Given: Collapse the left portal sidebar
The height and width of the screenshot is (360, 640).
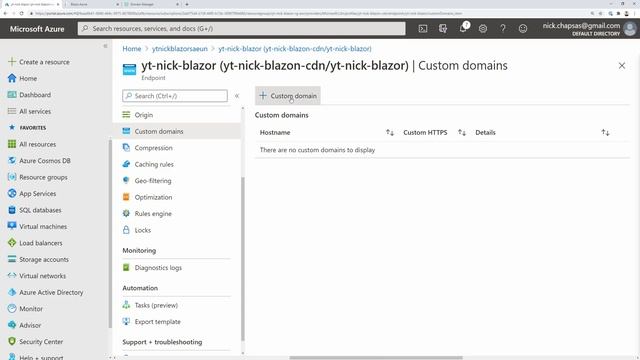Looking at the screenshot, I should [x=105, y=46].
